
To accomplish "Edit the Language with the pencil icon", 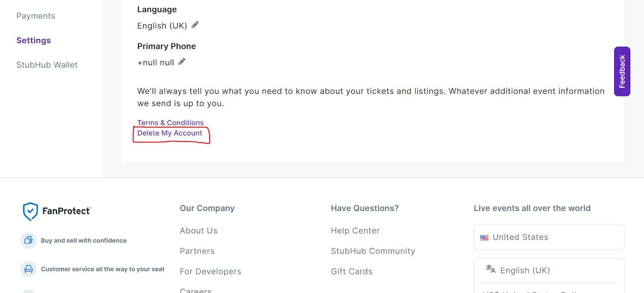I will tap(195, 25).
